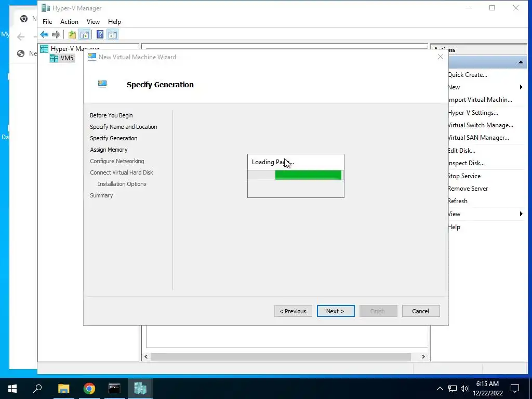
Task: Minimize the Hyper-V Manager window
Action: (x=469, y=8)
